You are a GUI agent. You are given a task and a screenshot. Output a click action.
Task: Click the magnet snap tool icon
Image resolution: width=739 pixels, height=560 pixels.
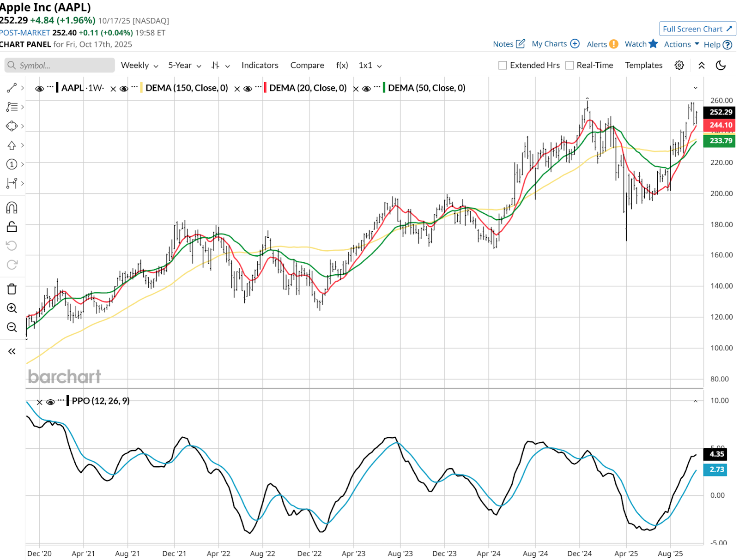[12, 208]
